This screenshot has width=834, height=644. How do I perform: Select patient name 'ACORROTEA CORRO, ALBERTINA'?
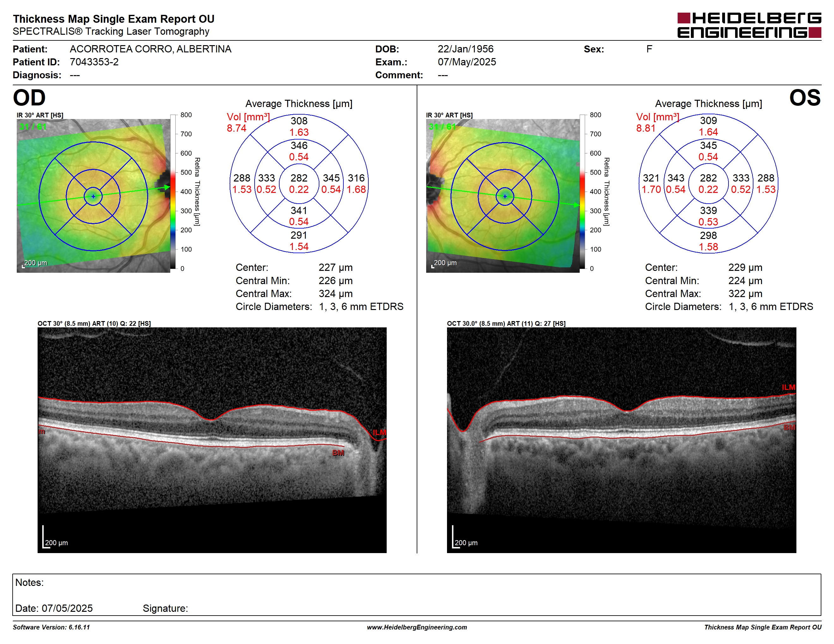coord(150,49)
